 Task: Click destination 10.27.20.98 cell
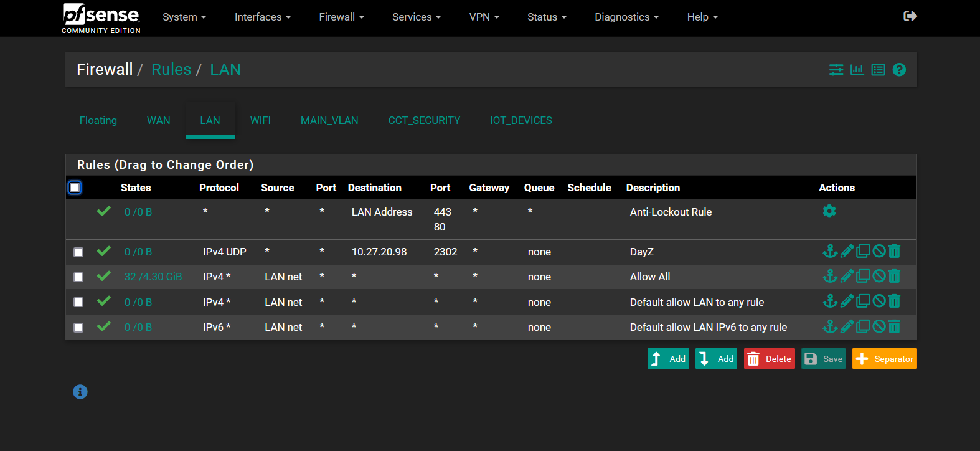tap(379, 252)
